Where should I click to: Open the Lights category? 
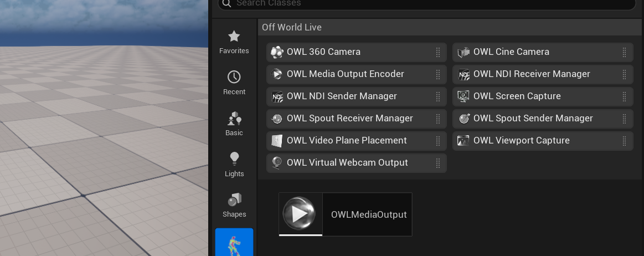tap(234, 165)
